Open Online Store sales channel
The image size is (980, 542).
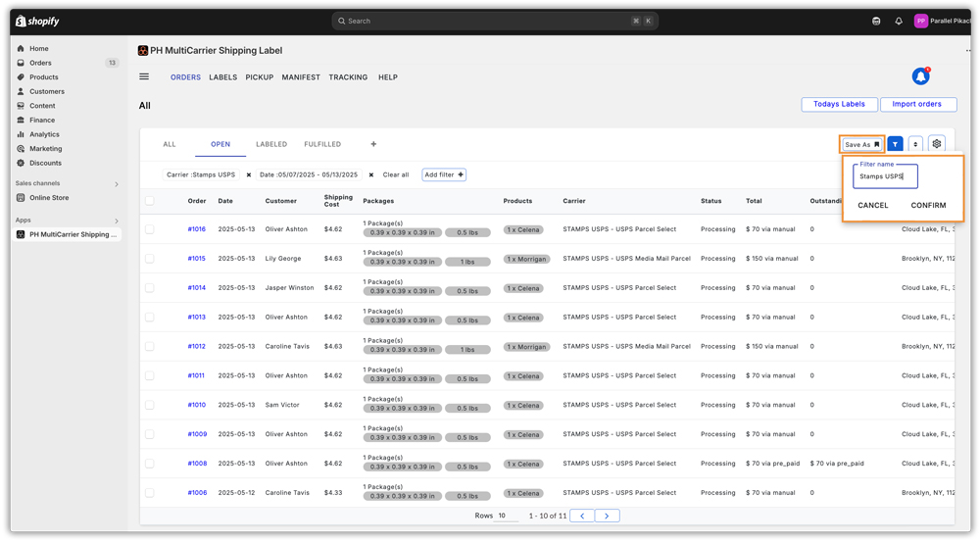point(49,198)
